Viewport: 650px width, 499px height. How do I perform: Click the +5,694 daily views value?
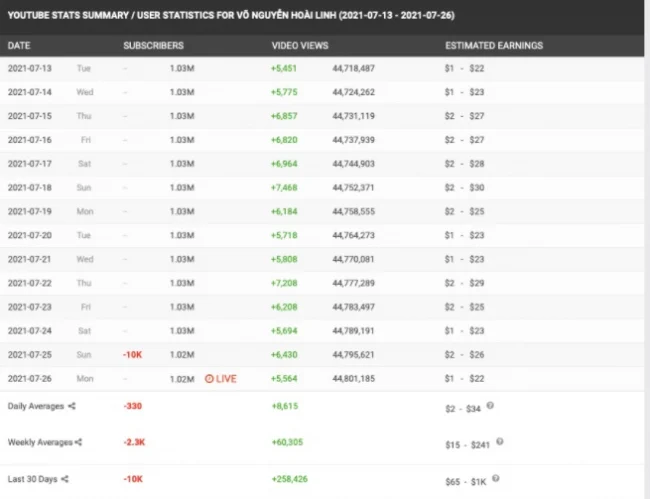[x=284, y=331]
